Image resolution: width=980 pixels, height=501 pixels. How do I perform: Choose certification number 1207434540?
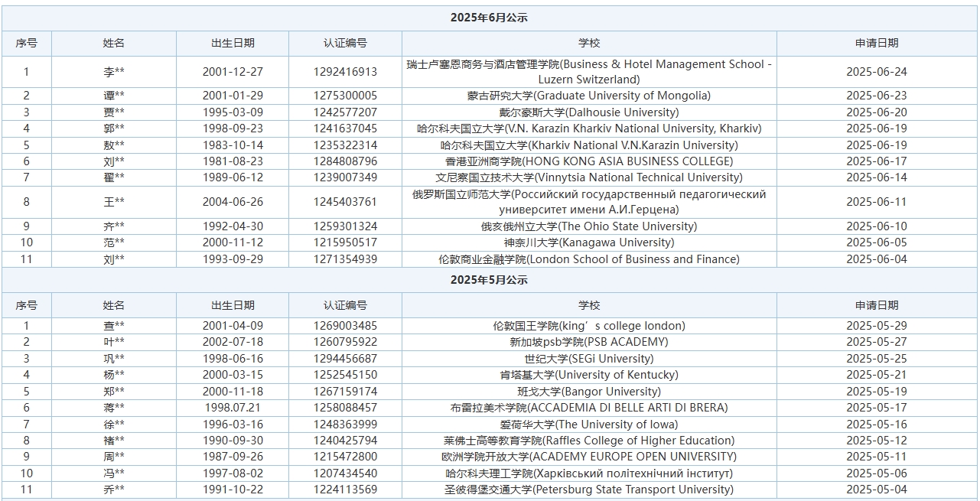[x=345, y=473]
